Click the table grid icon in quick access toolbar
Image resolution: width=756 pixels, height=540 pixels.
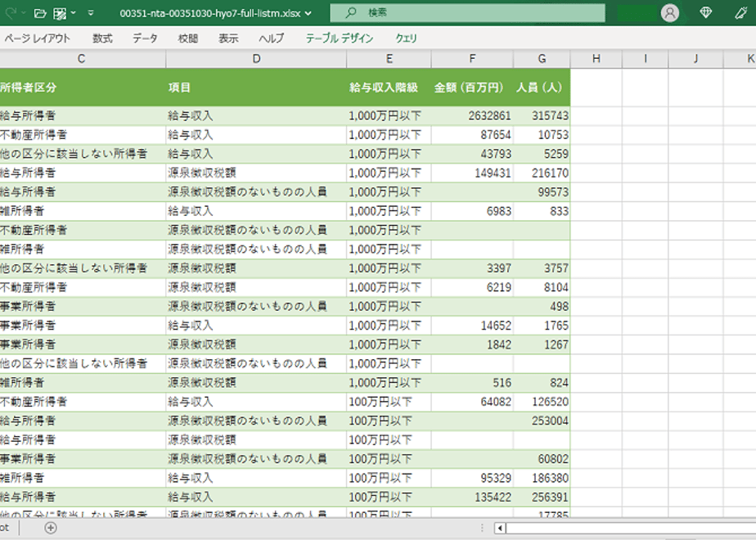pos(60,13)
